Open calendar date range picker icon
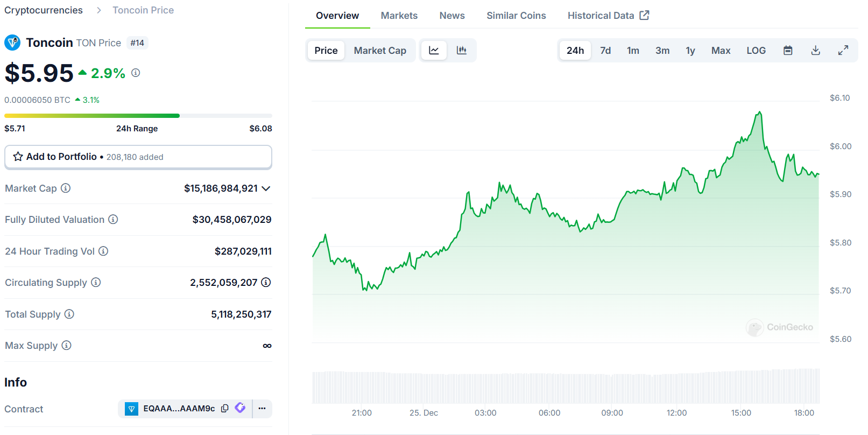 click(x=788, y=50)
